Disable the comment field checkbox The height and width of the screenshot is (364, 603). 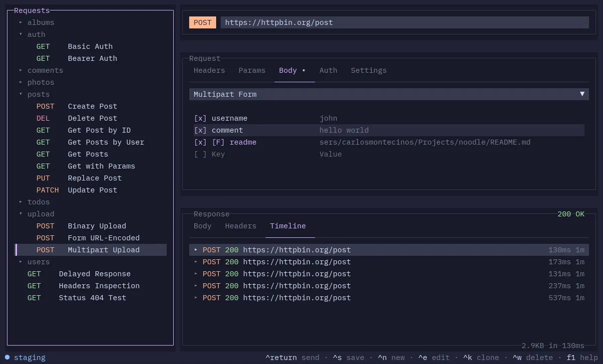pyautogui.click(x=200, y=130)
